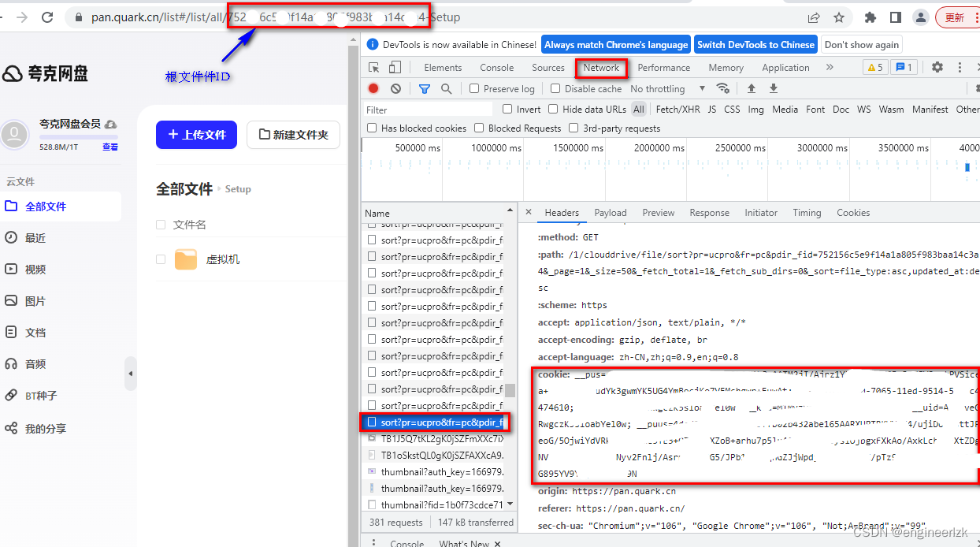Click the 5 warnings badge
Image resolution: width=980 pixels, height=547 pixels.
pos(875,68)
